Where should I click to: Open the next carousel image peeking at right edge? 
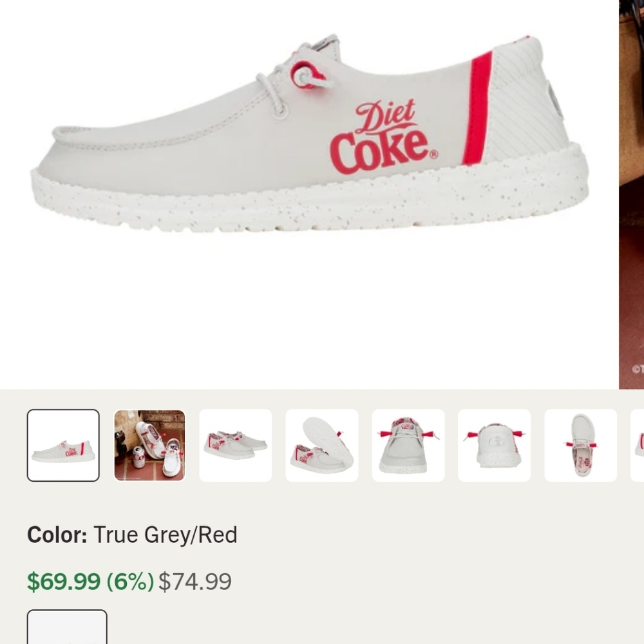point(631,193)
